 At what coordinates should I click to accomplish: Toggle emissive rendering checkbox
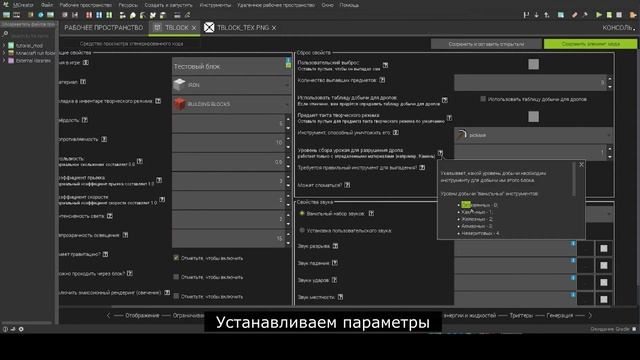coord(176,296)
